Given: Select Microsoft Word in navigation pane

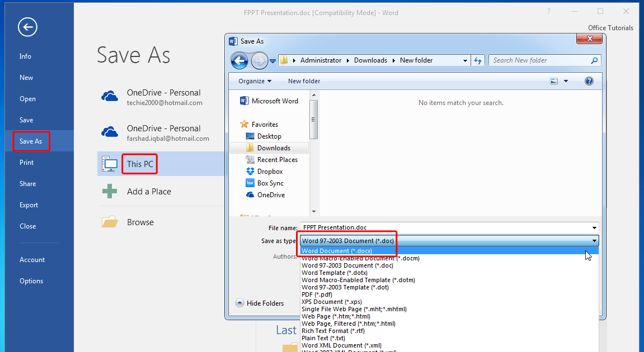Looking at the screenshot, I should [x=270, y=101].
